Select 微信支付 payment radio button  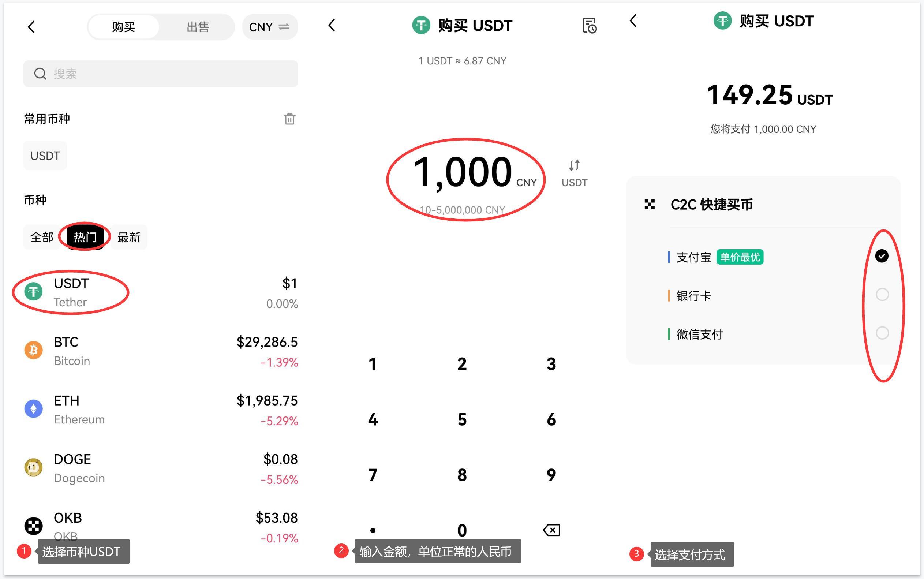click(882, 333)
